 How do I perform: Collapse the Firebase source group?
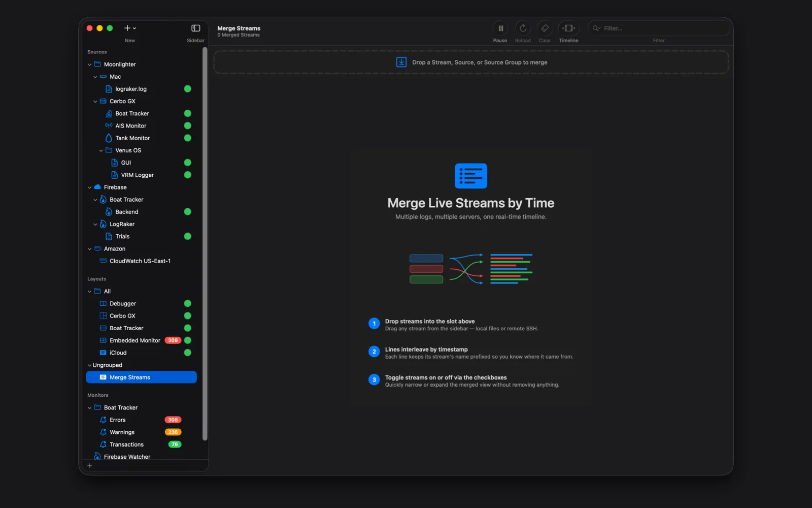pos(90,187)
